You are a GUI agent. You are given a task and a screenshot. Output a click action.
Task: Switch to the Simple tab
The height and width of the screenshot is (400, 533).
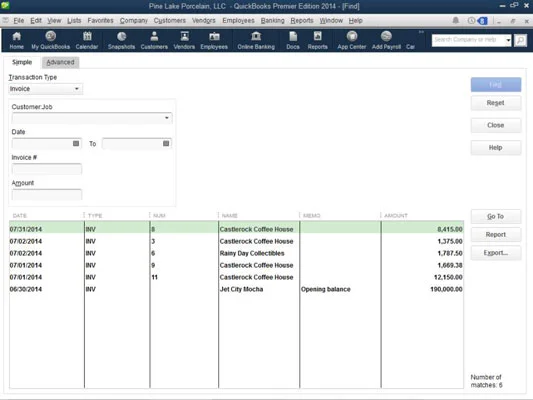22,62
